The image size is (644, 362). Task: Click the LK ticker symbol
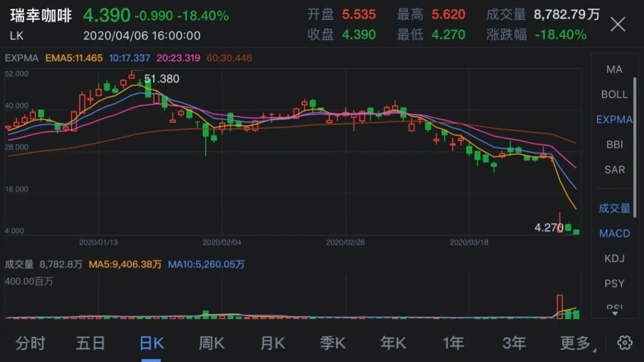pos(17,36)
